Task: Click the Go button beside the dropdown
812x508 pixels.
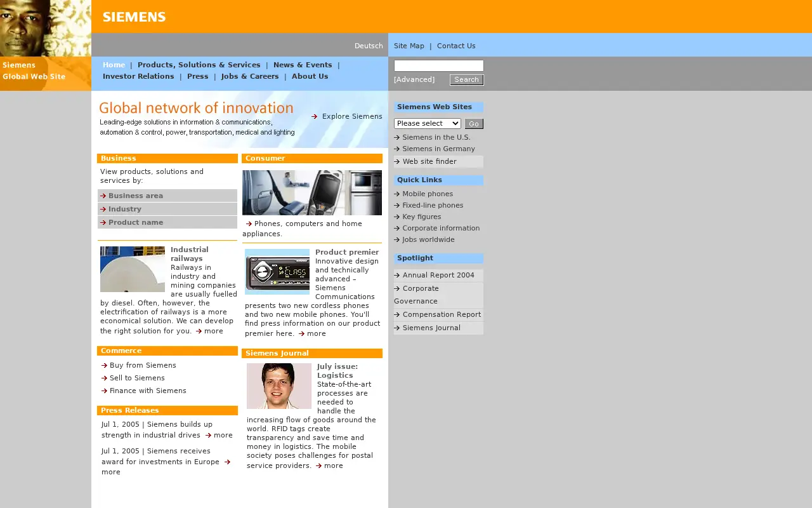Action: tap(474, 124)
